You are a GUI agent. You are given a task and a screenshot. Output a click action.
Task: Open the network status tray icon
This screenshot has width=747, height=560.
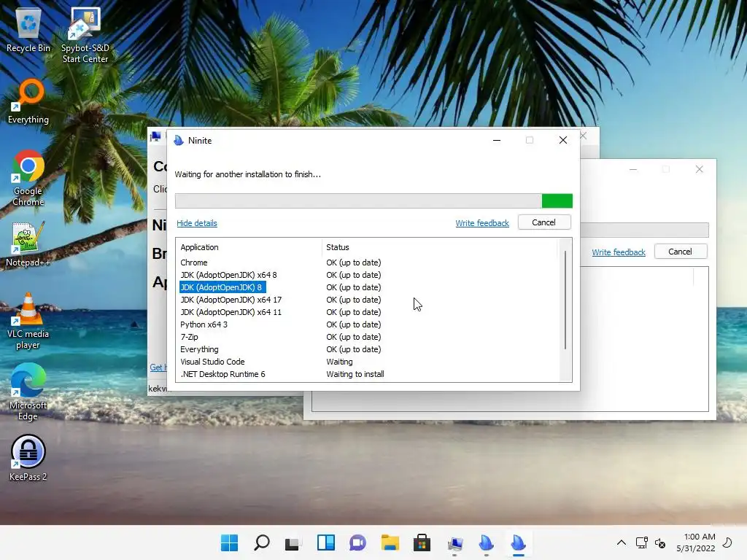[642, 542]
